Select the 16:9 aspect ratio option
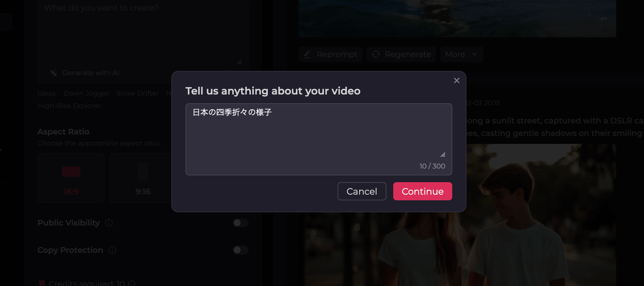This screenshot has height=286, width=644. pyautogui.click(x=71, y=178)
